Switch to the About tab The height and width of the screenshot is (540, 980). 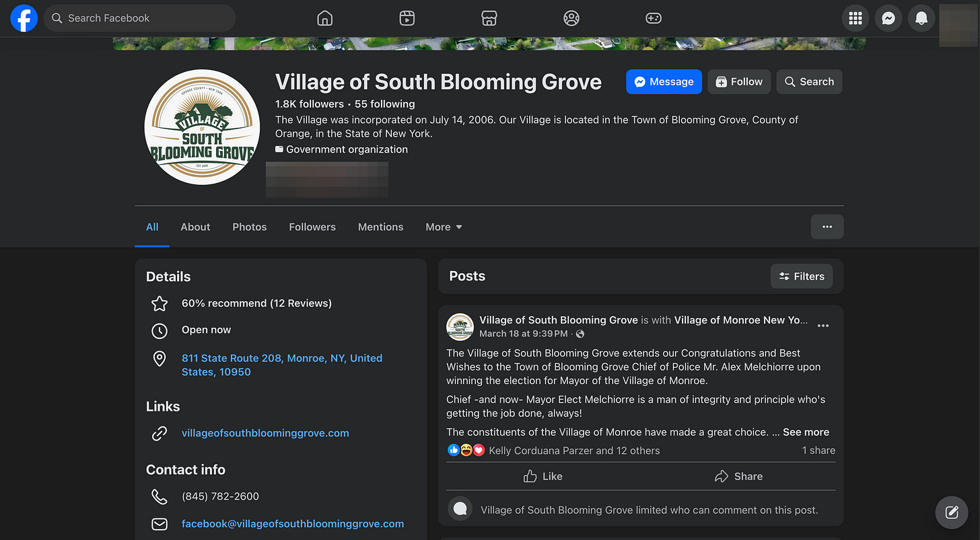(x=195, y=227)
